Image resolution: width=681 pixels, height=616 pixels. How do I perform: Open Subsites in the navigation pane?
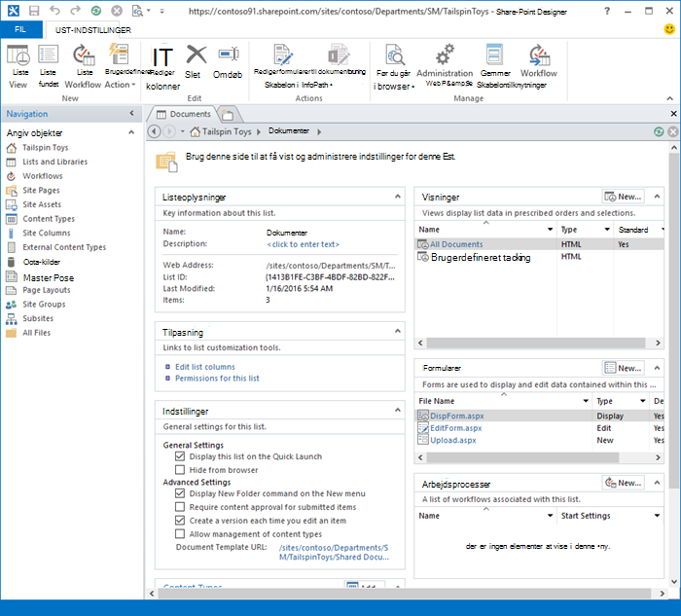38,318
